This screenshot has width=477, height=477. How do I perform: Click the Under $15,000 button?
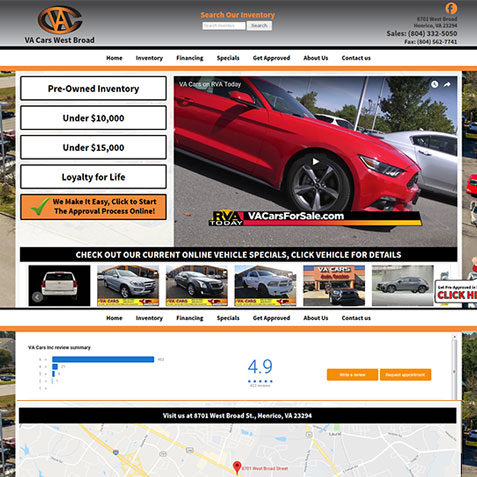click(93, 147)
